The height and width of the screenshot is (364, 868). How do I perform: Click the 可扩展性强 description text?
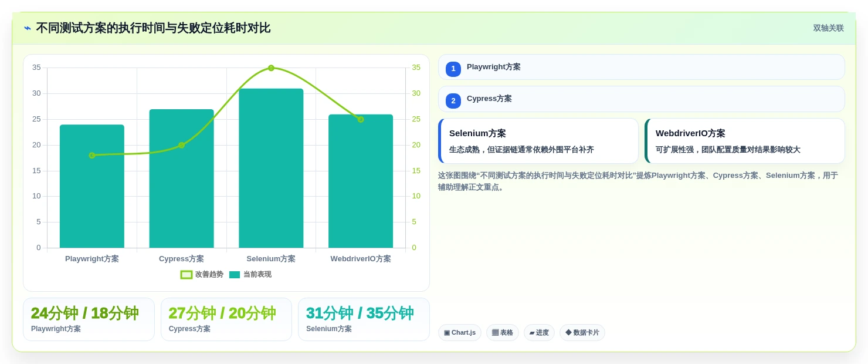(728, 150)
